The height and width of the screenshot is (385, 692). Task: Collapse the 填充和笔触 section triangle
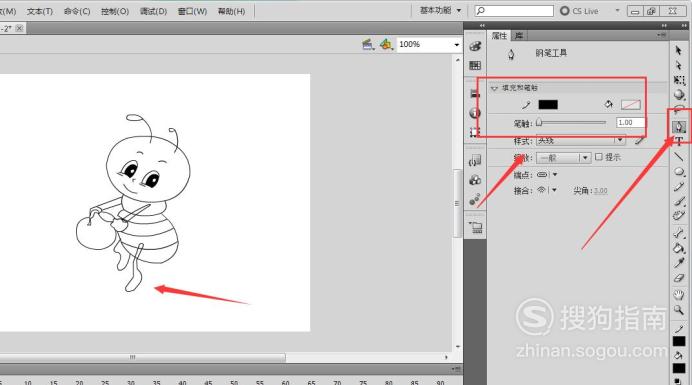(494, 88)
